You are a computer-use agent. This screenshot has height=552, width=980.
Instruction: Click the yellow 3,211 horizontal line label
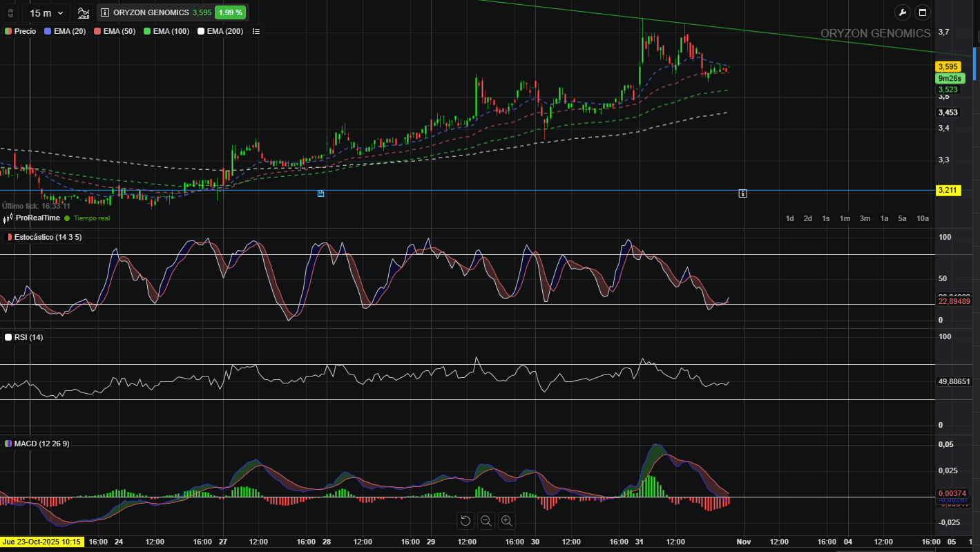click(948, 190)
